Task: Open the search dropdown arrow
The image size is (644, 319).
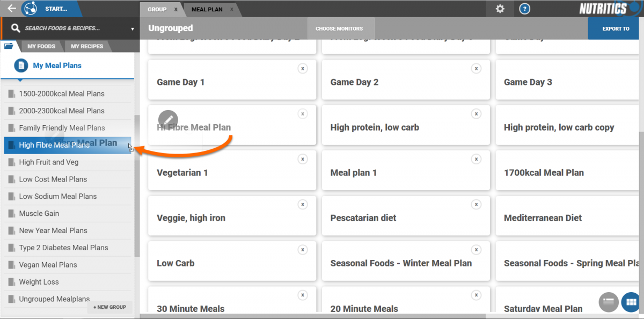Action: click(133, 29)
